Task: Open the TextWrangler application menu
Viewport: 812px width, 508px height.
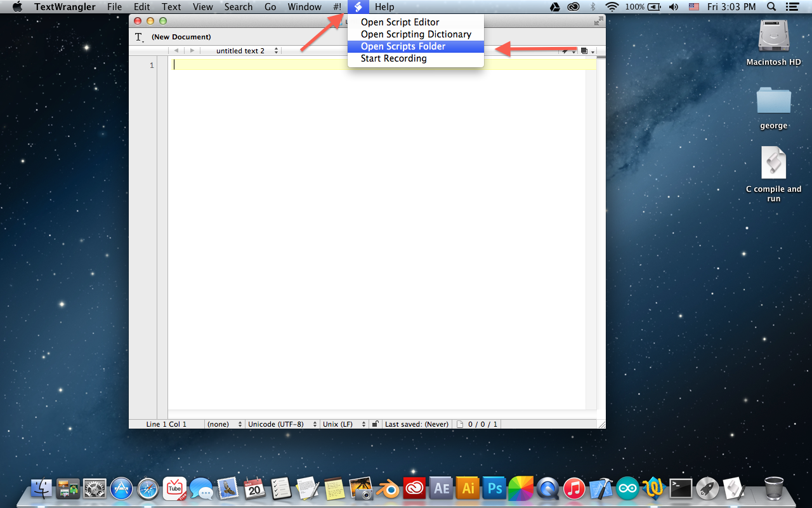Action: (65, 7)
